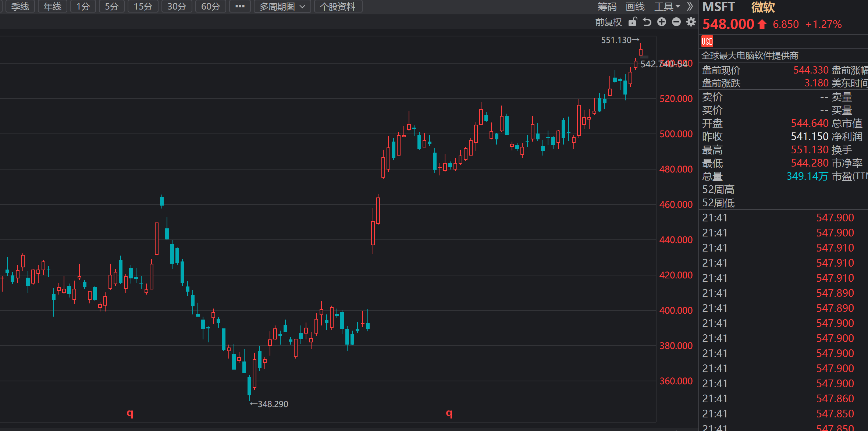This screenshot has height=431, width=868.
Task: Select the 30分 period tab
Action: coord(177,7)
